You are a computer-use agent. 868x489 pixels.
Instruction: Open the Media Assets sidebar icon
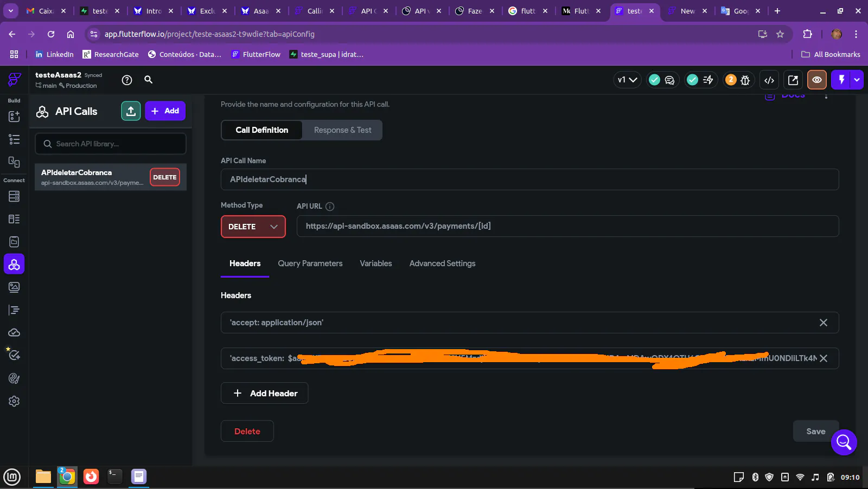(14, 287)
